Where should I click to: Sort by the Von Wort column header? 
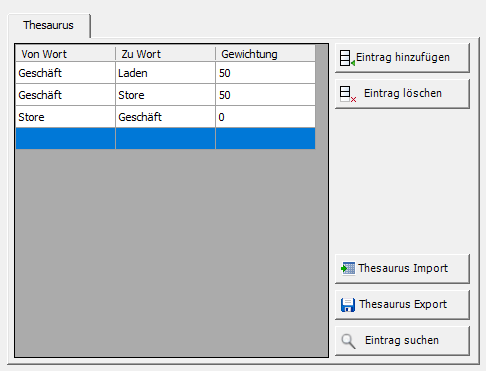pos(65,54)
